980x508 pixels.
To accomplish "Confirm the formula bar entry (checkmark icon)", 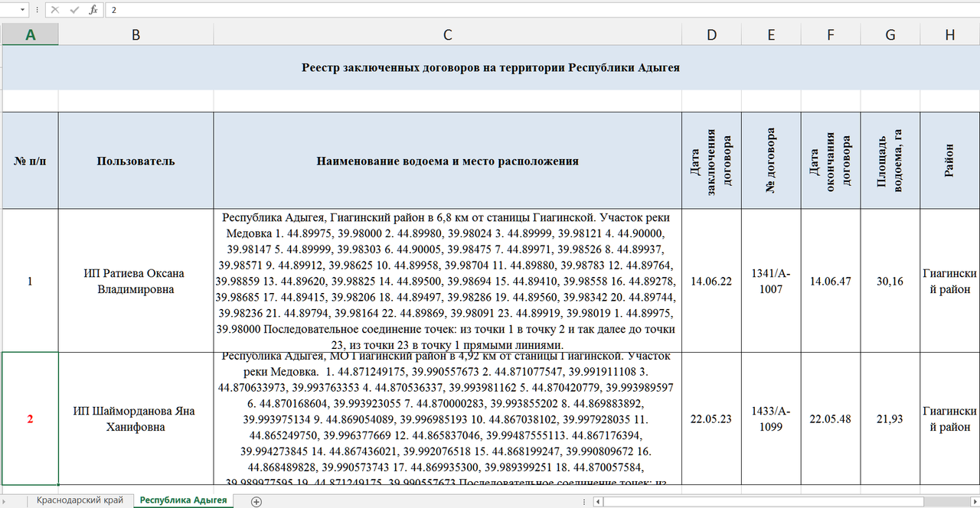I will [74, 10].
